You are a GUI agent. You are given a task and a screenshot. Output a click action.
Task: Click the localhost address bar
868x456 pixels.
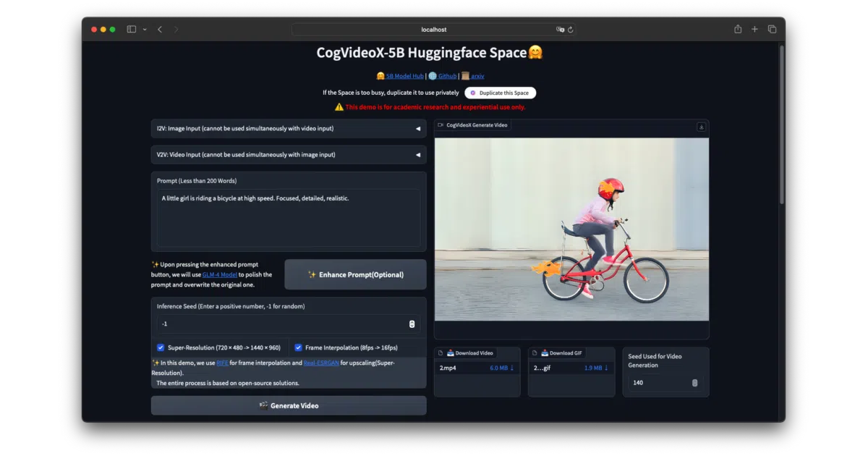pyautogui.click(x=434, y=30)
